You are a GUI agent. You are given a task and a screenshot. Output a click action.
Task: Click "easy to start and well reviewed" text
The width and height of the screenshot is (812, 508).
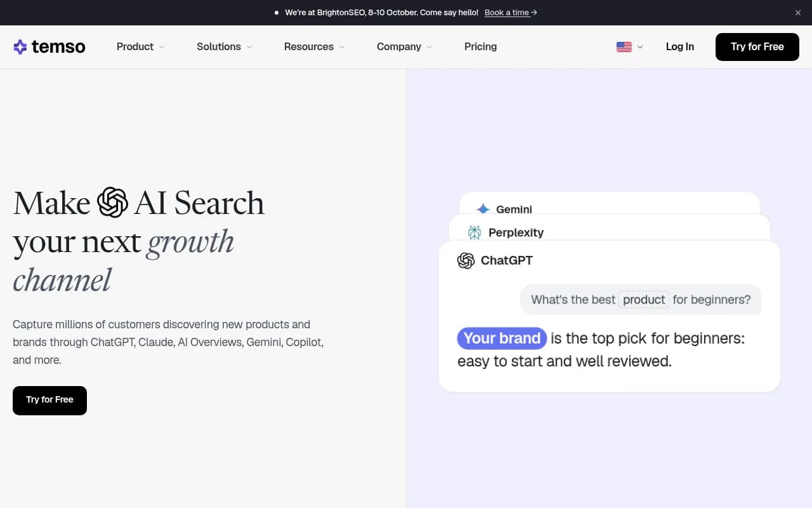coord(564,361)
